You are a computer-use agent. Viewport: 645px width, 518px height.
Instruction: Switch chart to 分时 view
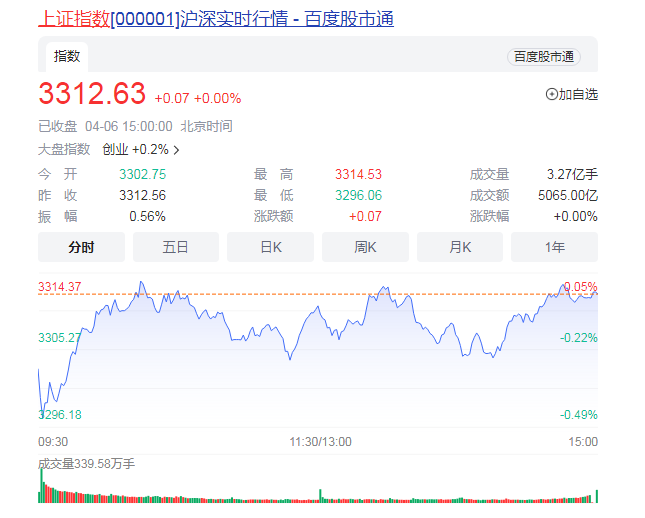[x=81, y=247]
